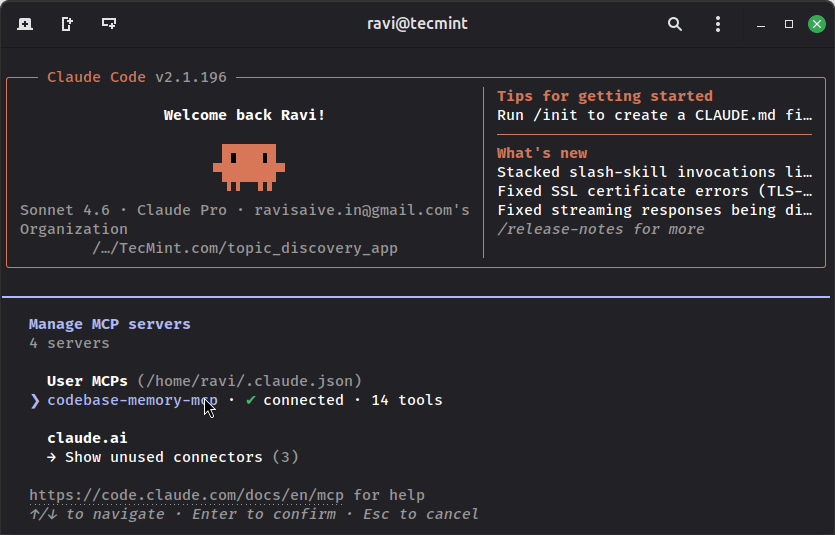835x535 pixels.
Task: Click the "What's new" heading
Action: point(542,153)
